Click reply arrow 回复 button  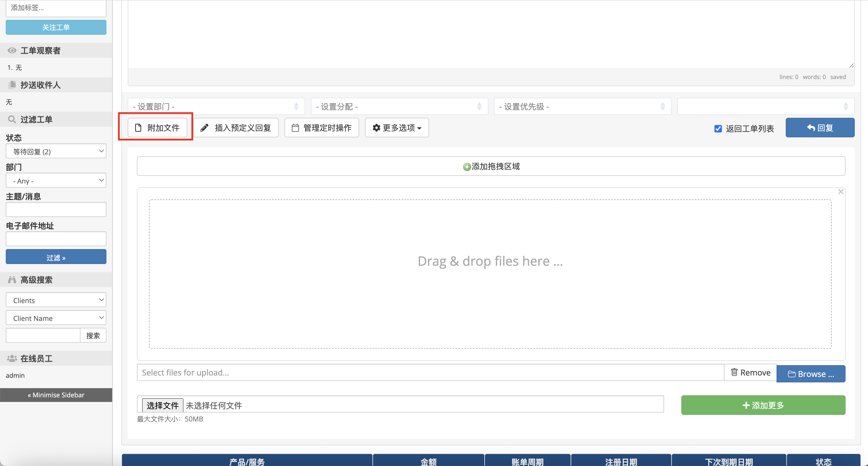click(x=820, y=128)
